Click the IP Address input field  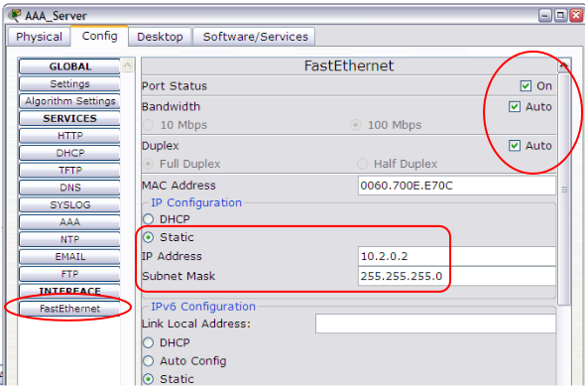pos(457,256)
